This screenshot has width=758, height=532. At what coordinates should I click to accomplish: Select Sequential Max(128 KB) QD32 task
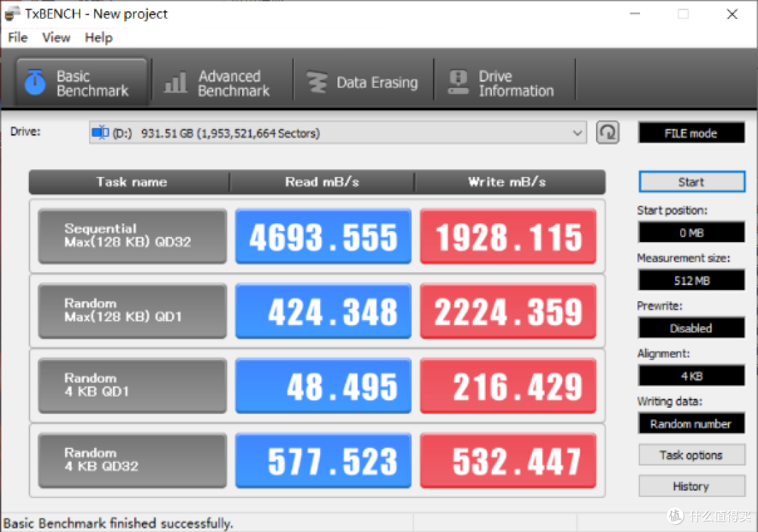[x=133, y=237]
